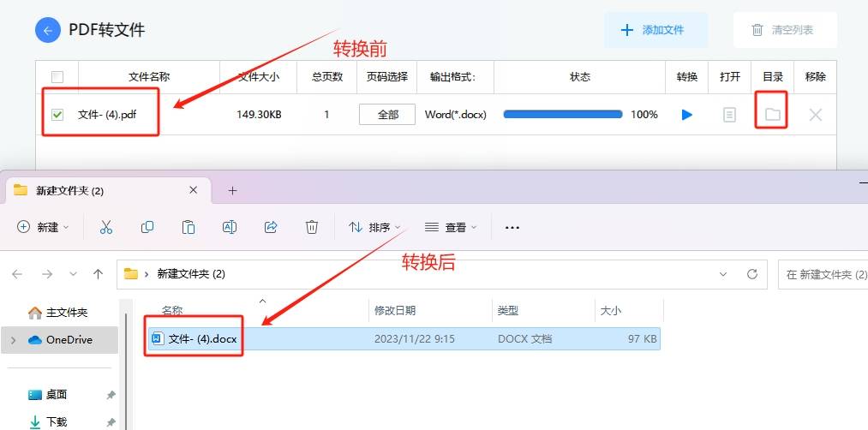
Task: Click the search box for 新建文件夹 (2)
Action: pyautogui.click(x=823, y=274)
